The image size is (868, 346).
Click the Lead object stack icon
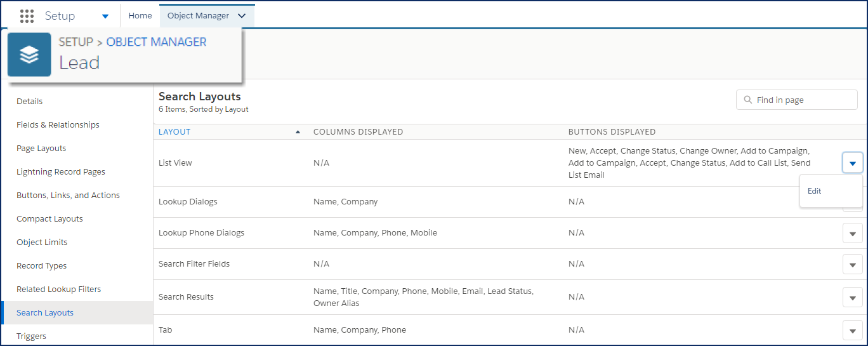[x=29, y=55]
